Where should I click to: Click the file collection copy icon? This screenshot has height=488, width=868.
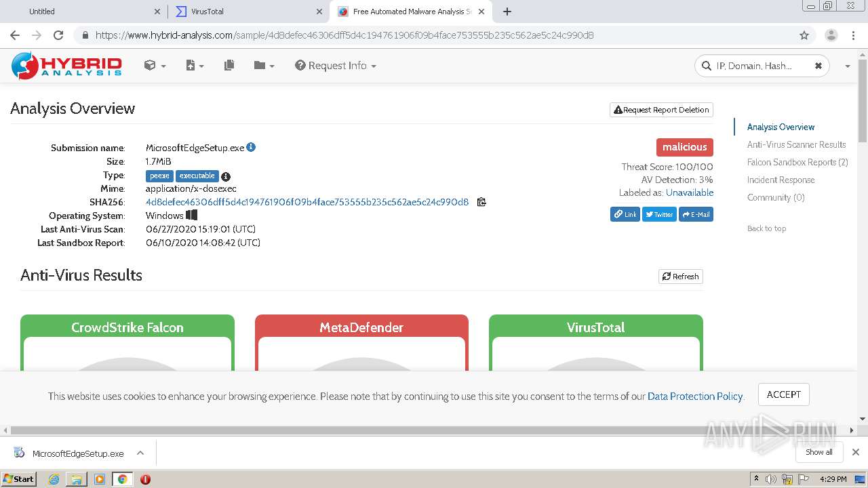(x=229, y=66)
